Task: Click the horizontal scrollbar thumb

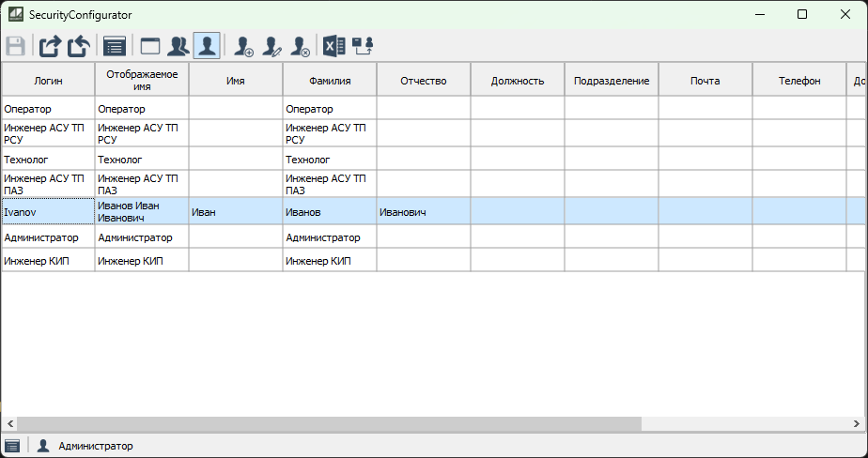Action: 329,424
